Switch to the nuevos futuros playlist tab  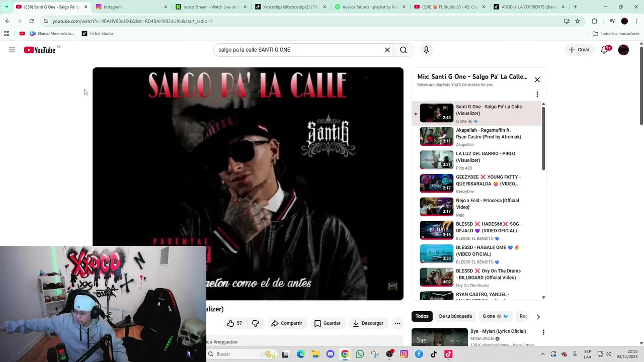tap(369, 7)
